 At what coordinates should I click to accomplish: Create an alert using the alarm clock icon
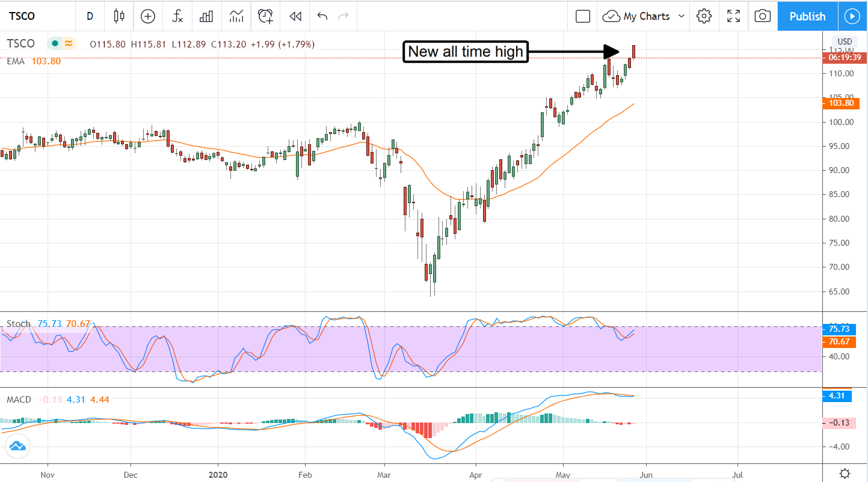(265, 16)
